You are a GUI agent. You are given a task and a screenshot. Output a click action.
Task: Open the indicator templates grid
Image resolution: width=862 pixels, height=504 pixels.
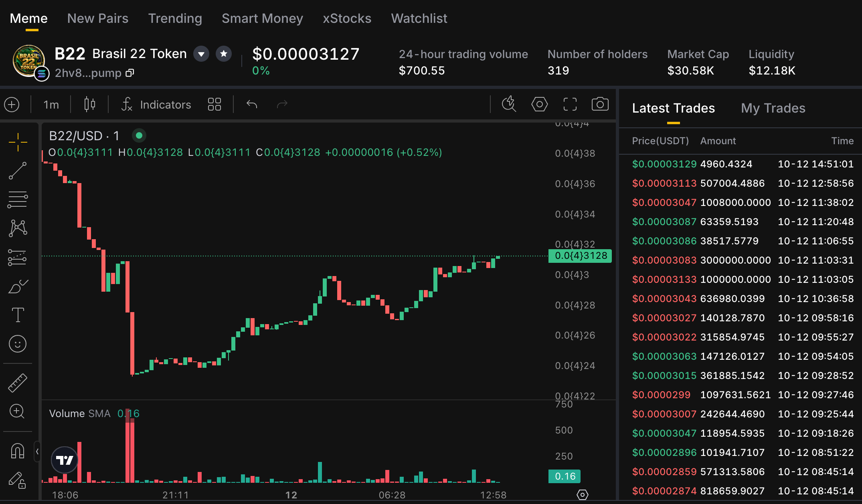coord(214,105)
